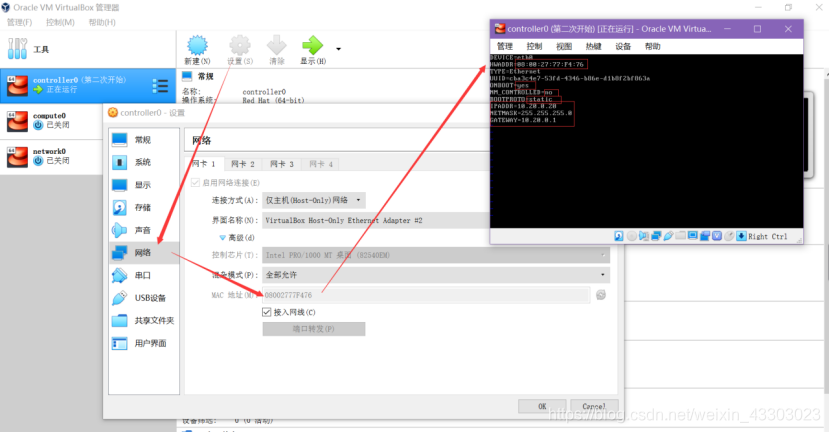
Task: Open dropdown arrow next to 显示(H)
Action: tap(339, 49)
